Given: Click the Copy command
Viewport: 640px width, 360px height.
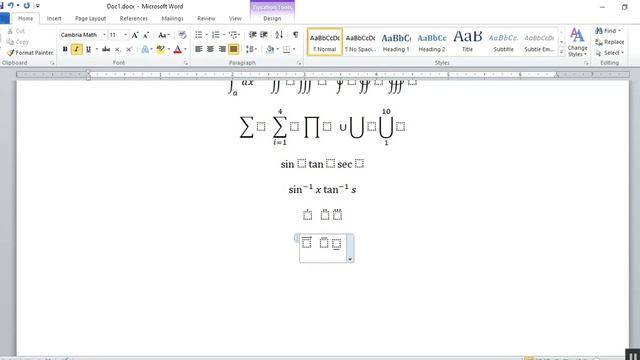Looking at the screenshot, I should 18,42.
